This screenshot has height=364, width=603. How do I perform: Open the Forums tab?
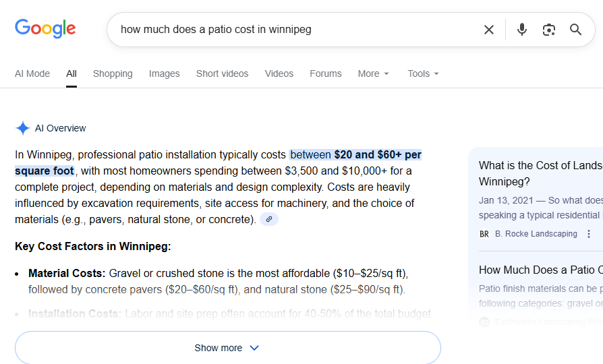point(326,73)
